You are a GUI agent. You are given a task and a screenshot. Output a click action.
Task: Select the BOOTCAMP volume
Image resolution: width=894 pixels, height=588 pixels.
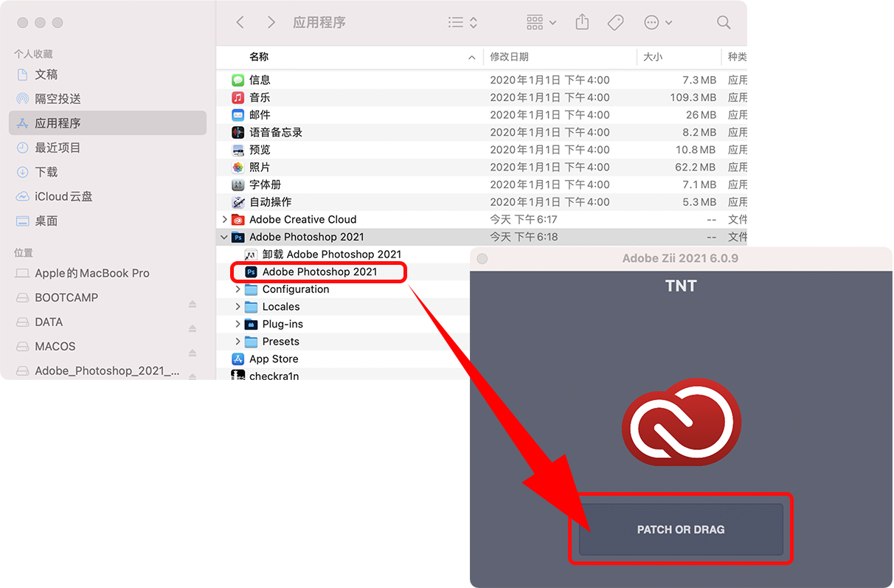click(x=66, y=297)
